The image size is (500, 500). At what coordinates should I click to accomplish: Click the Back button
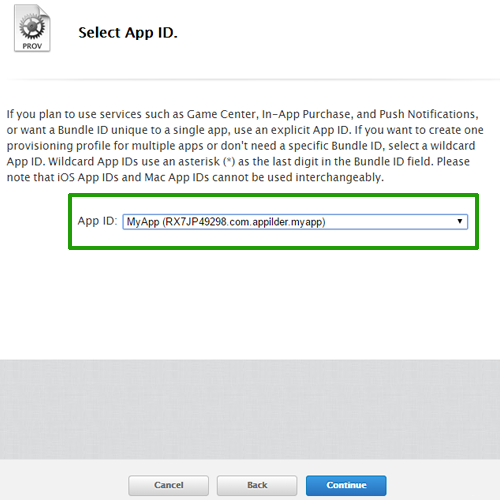tap(257, 485)
